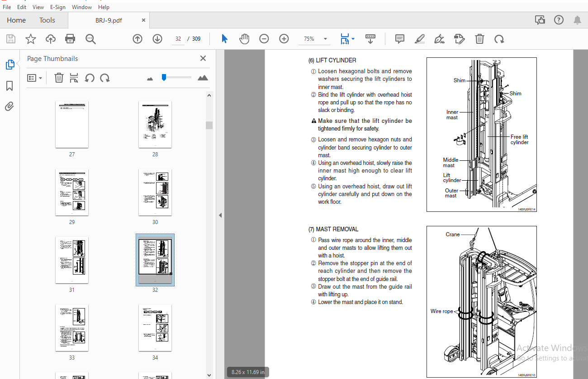Open the E-Sign menu
Image resolution: width=588 pixels, height=379 pixels.
click(x=59, y=7)
